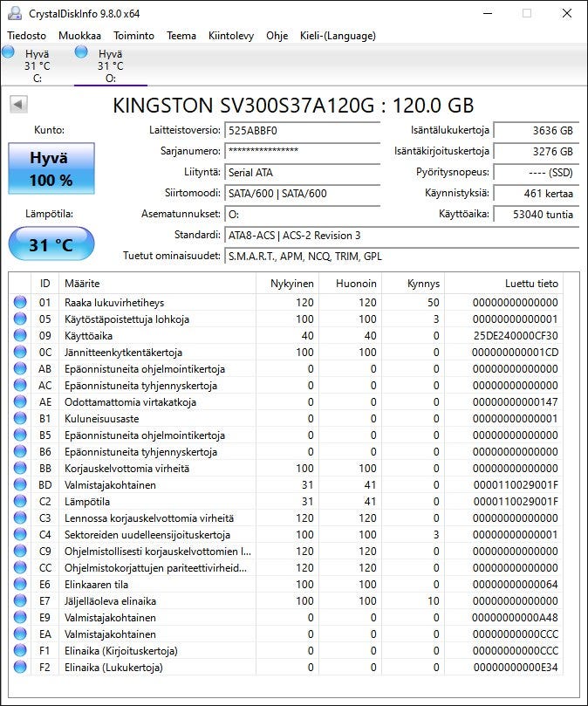Screen dimensions: 588x706
Task: Select the O: drive tab
Action: tap(110, 65)
